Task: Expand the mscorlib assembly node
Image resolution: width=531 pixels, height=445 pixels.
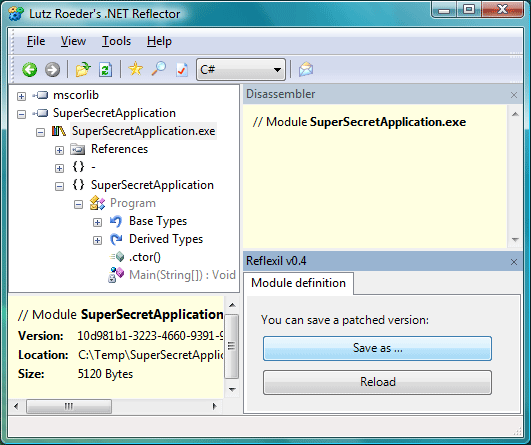Action: (x=21, y=96)
